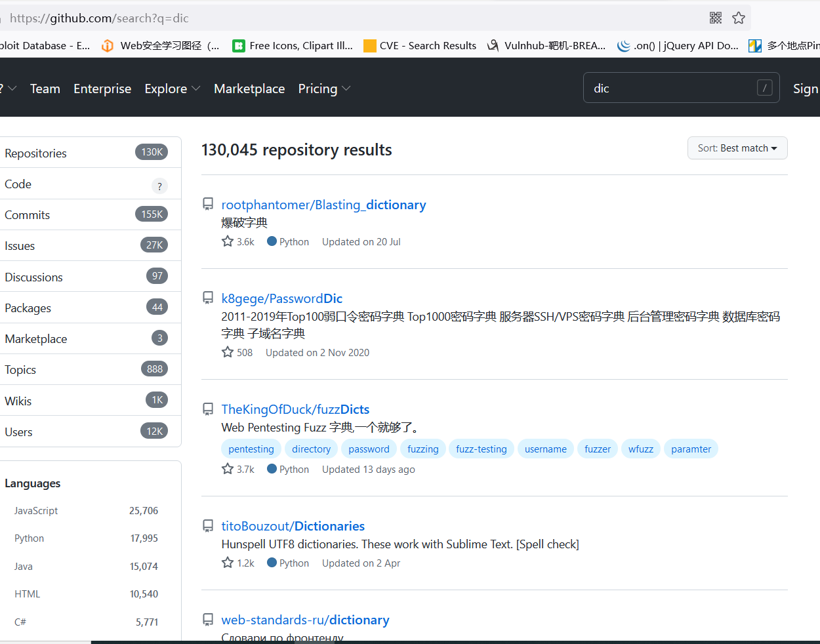Open the 多个地点Ping bookmark
This screenshot has height=644, width=820.
point(784,45)
